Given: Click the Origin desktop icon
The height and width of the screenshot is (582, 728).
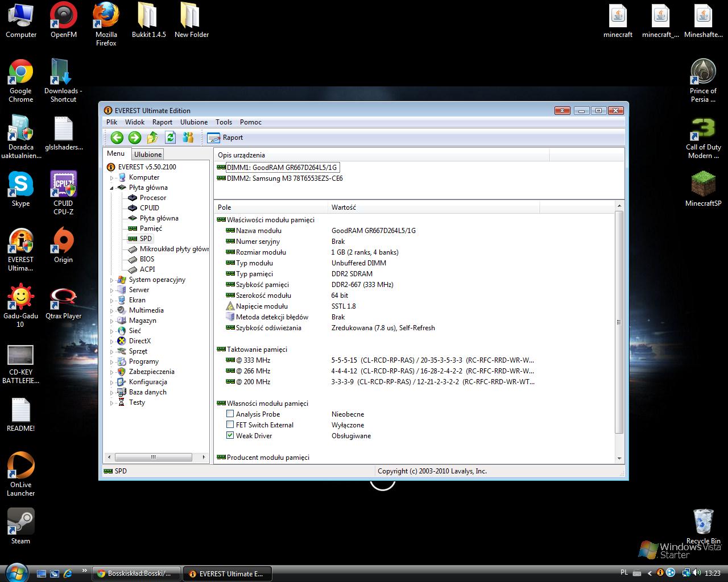Looking at the screenshot, I should click(63, 246).
